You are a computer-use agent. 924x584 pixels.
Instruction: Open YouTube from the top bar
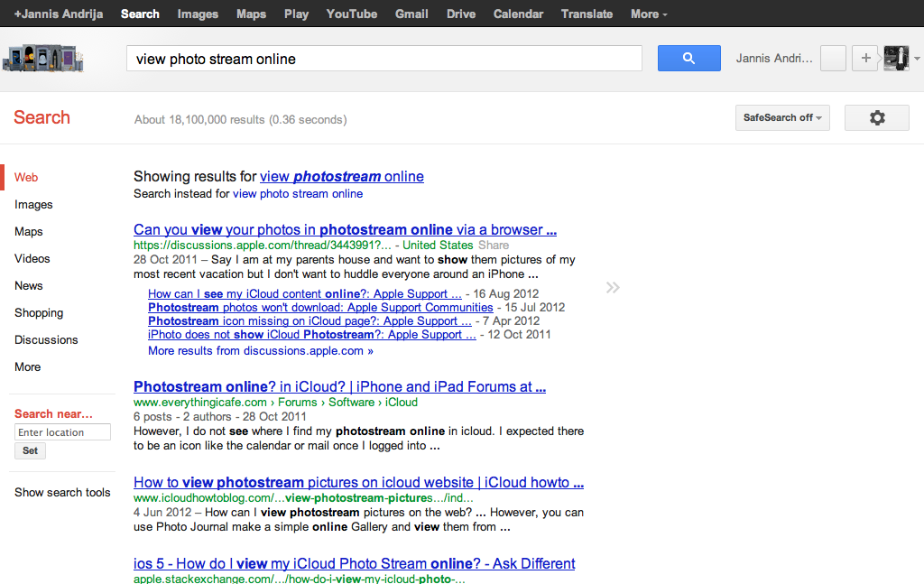(352, 14)
